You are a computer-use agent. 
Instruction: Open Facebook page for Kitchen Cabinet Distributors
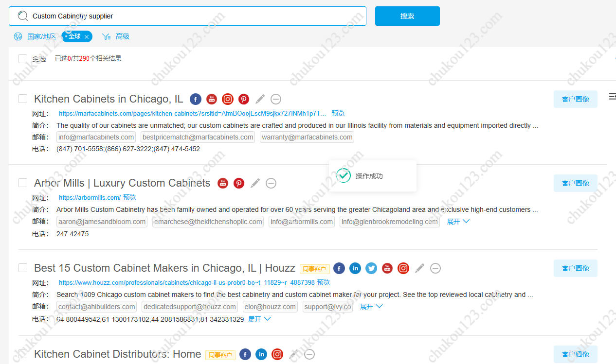coord(245,354)
